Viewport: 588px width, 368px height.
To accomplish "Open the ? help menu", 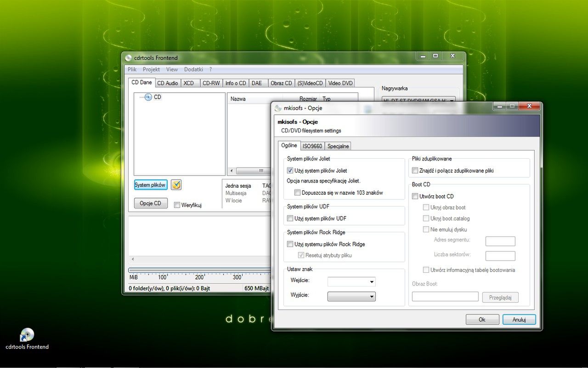I will point(210,69).
